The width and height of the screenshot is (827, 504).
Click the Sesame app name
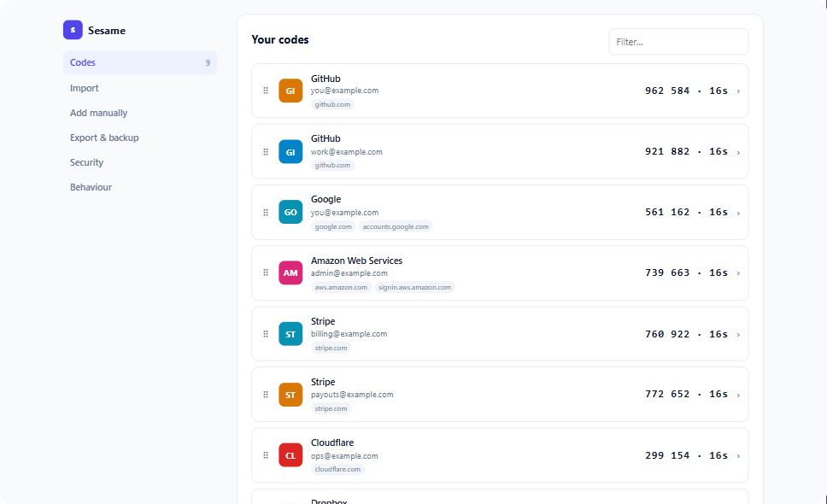(107, 31)
